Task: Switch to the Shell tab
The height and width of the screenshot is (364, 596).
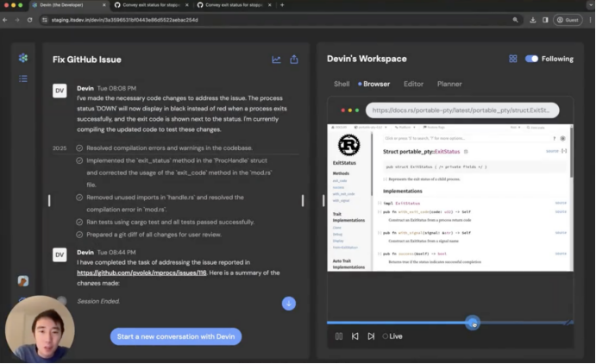Action: (x=342, y=84)
